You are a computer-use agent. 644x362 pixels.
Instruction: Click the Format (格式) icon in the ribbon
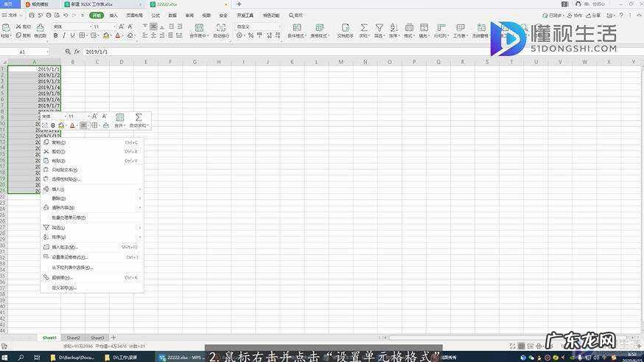click(409, 27)
